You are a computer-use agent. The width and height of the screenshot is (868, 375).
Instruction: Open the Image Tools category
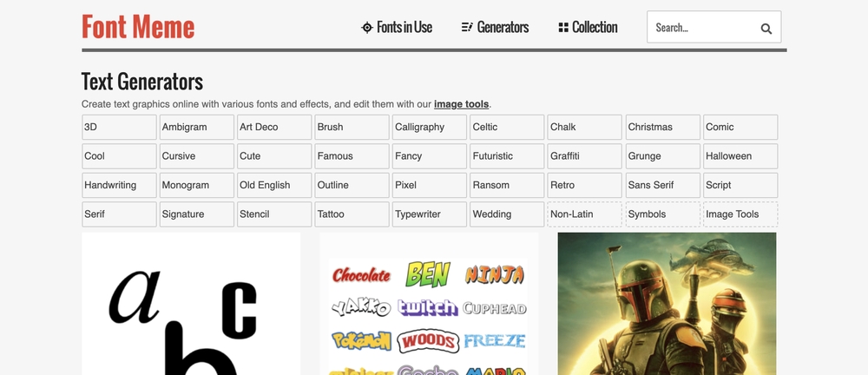tap(740, 214)
